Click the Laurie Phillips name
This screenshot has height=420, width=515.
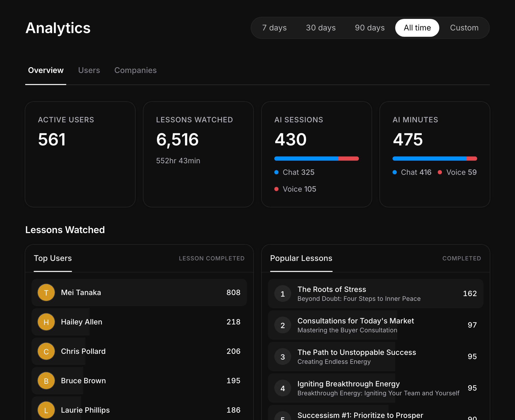click(x=85, y=410)
